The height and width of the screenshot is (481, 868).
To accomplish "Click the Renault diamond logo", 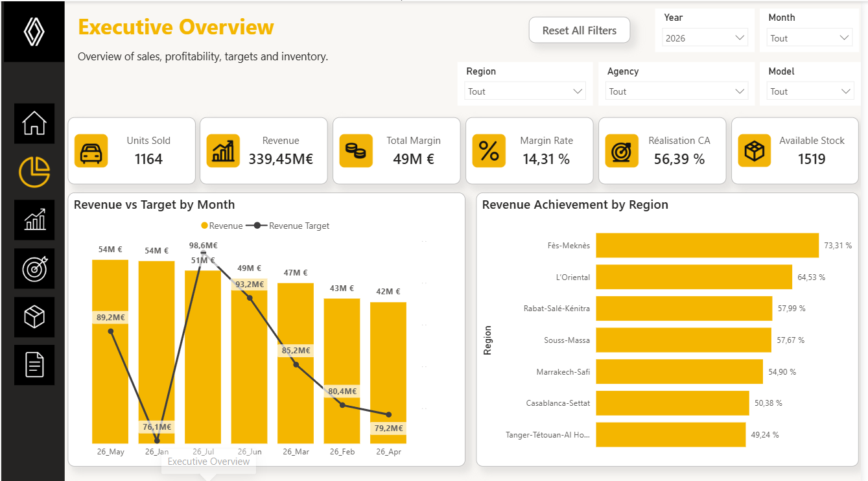I will click(x=34, y=32).
